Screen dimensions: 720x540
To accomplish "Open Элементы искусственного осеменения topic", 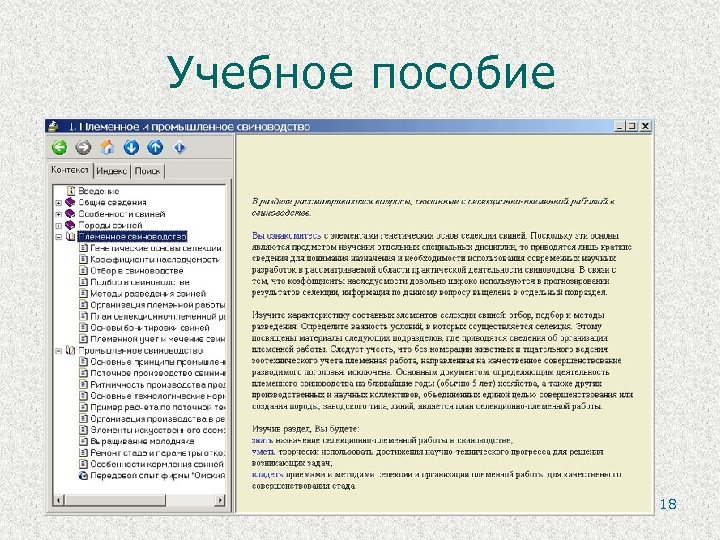I will (x=158, y=430).
